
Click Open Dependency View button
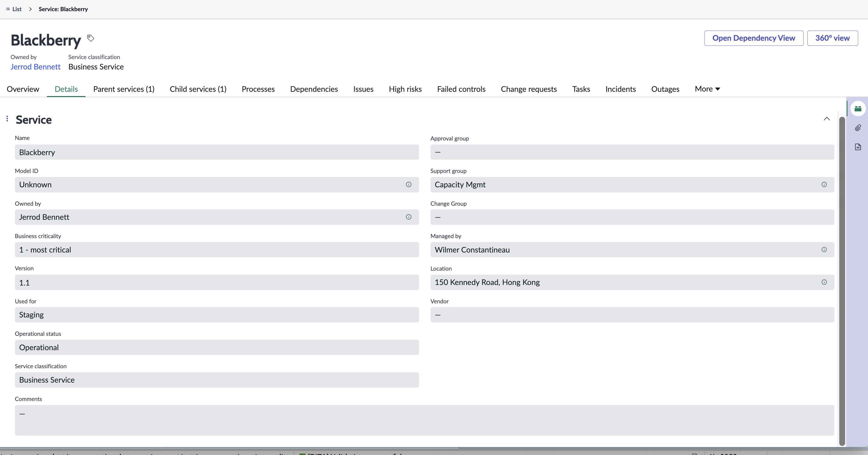point(754,38)
